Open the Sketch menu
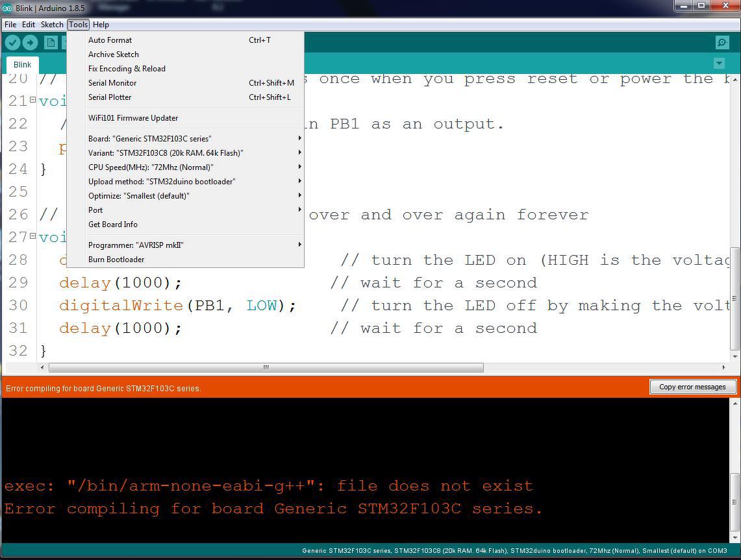This screenshot has width=741, height=560. [52, 25]
